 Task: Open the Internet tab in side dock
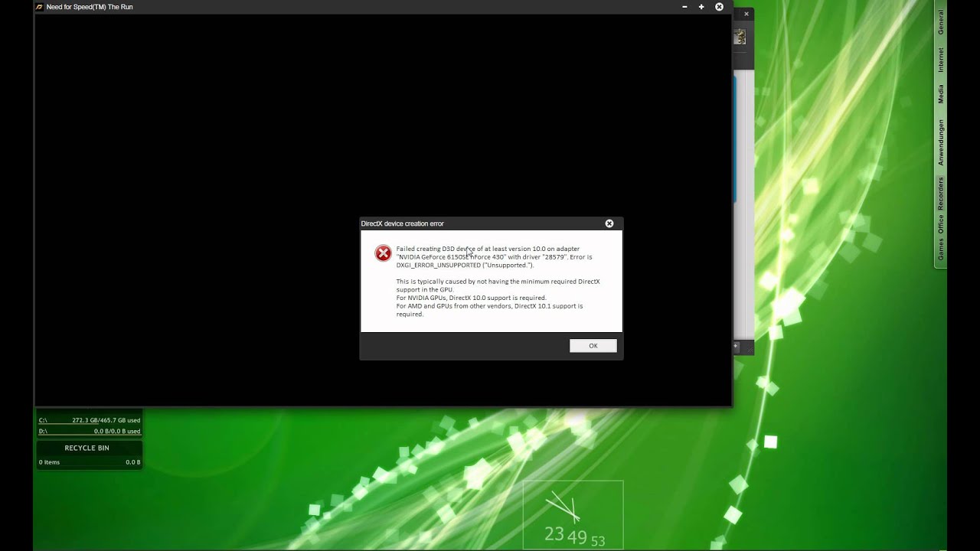pos(941,60)
